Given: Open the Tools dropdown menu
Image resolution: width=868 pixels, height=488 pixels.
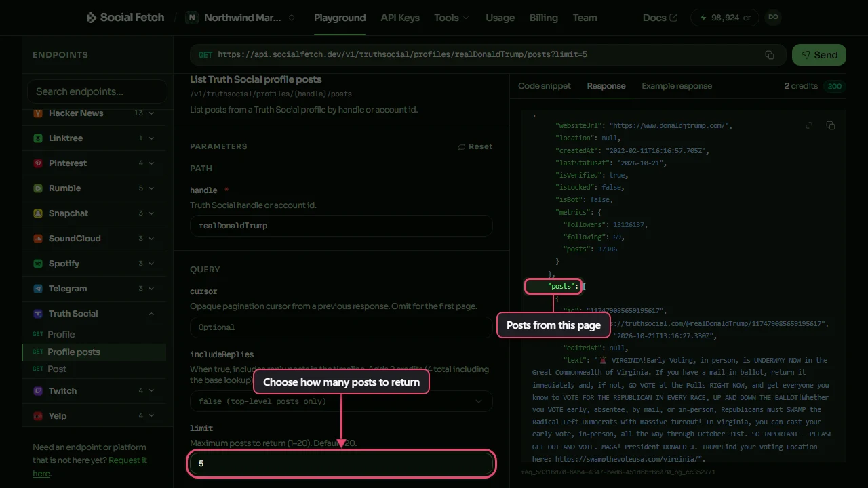Looking at the screenshot, I should pyautogui.click(x=452, y=18).
